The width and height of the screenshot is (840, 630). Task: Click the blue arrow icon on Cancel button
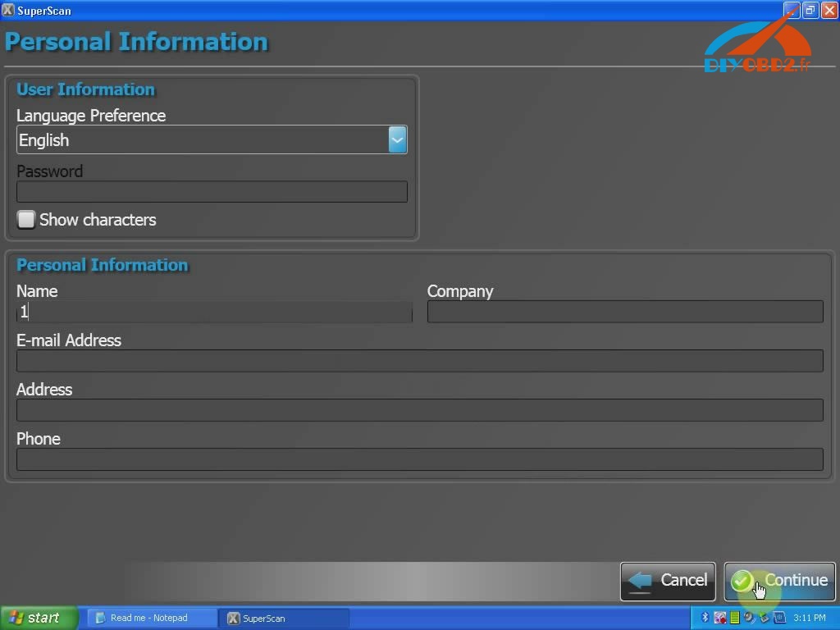coord(641,581)
